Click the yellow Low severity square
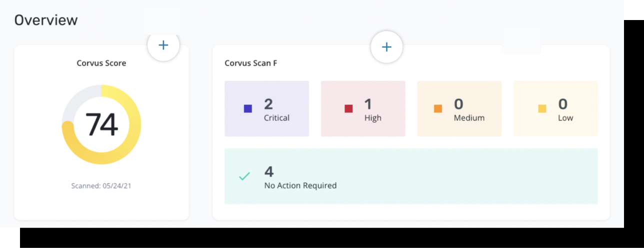 point(542,108)
